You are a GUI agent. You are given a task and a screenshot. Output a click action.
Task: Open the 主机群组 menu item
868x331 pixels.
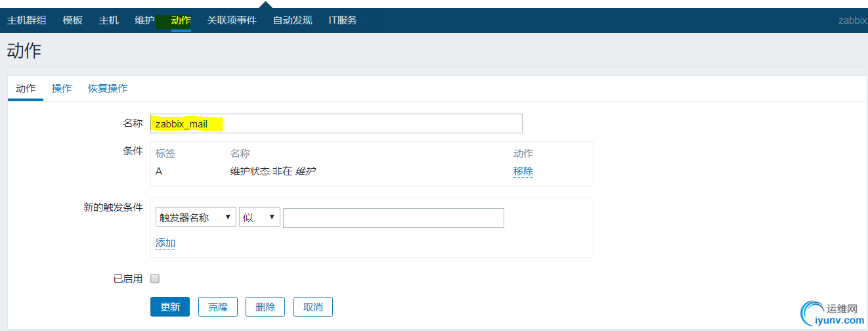pyautogui.click(x=26, y=20)
